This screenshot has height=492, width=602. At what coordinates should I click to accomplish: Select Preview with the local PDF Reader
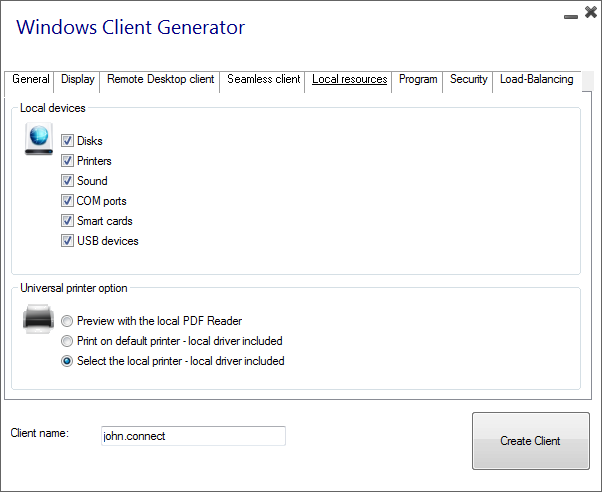[67, 321]
